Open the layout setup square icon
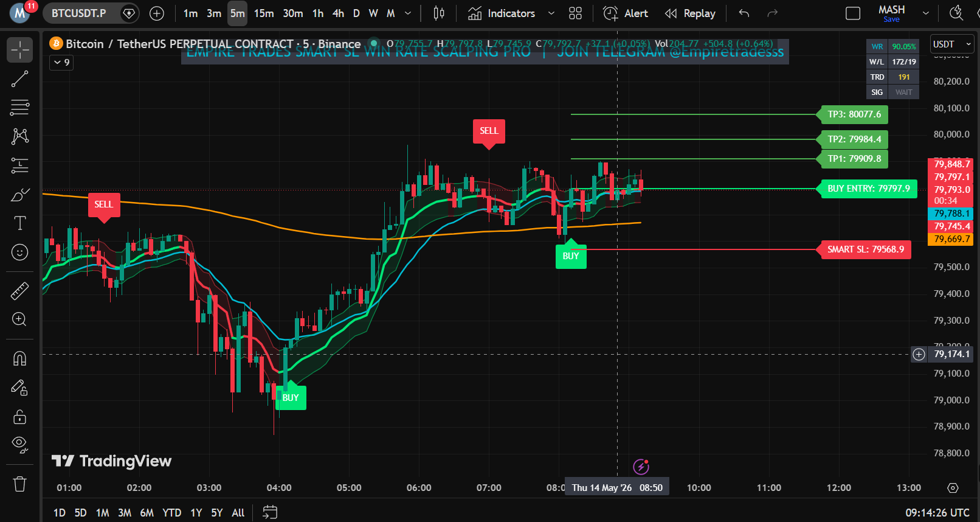The width and height of the screenshot is (980, 522). pos(853,13)
